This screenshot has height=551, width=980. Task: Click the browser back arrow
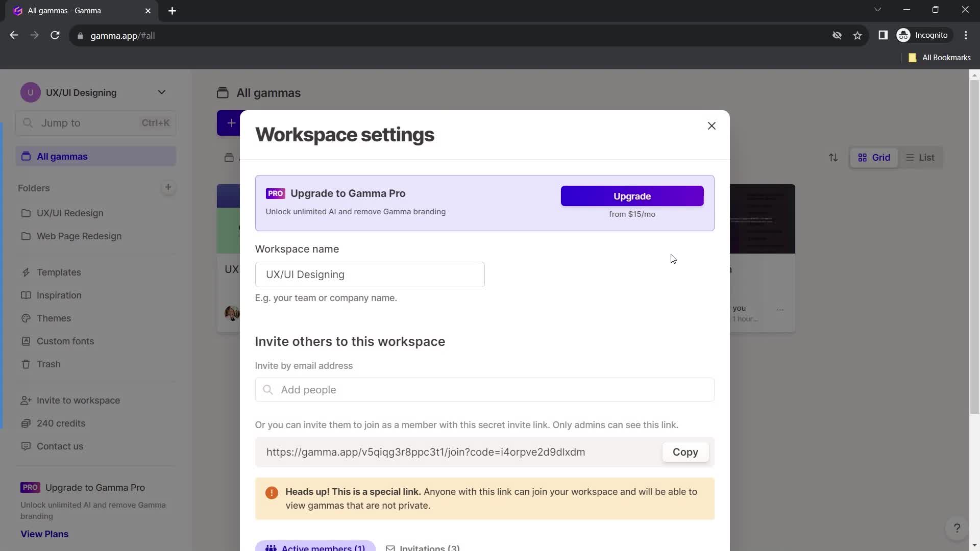14,35
